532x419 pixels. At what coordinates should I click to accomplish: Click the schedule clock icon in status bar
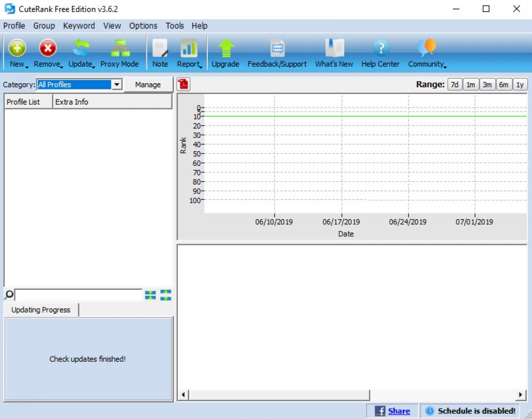coord(430,411)
